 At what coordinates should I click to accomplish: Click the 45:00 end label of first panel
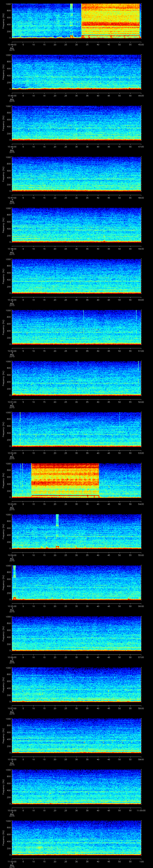coord(141,44)
